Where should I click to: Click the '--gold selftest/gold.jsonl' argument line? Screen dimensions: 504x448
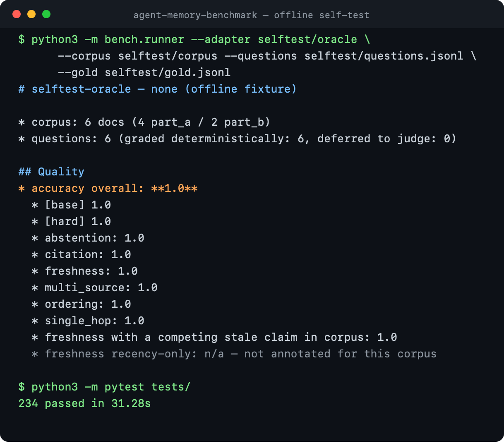pos(144,72)
